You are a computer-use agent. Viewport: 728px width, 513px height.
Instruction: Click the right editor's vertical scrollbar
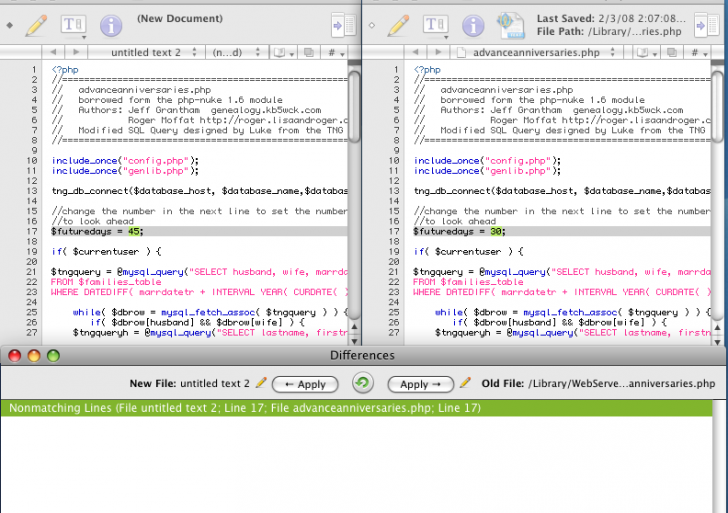pyautogui.click(x=717, y=200)
